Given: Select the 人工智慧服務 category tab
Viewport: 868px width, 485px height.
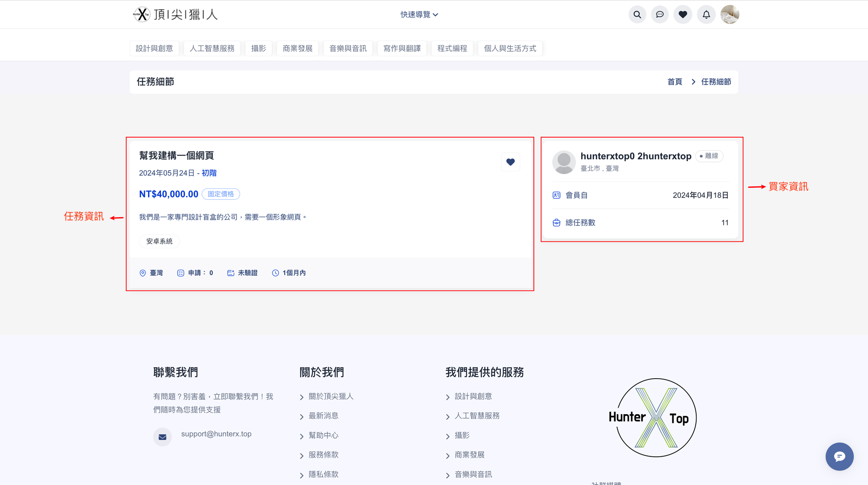Looking at the screenshot, I should pos(212,49).
